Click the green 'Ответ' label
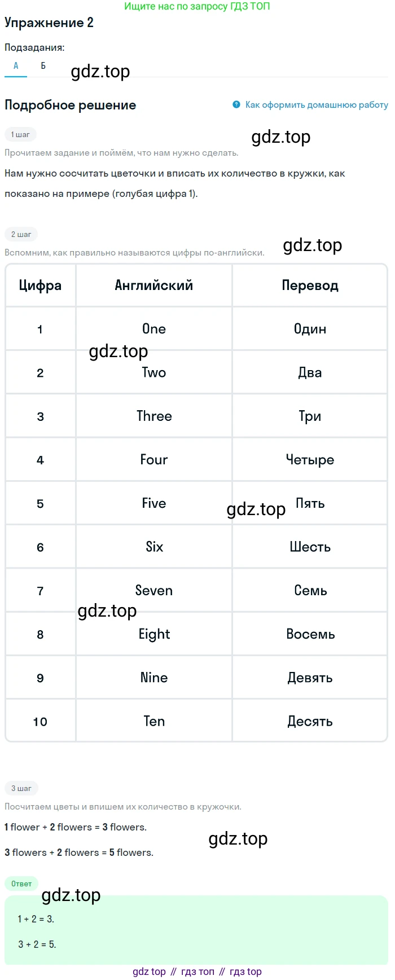Screen dimensions: 395x980 tap(21, 884)
